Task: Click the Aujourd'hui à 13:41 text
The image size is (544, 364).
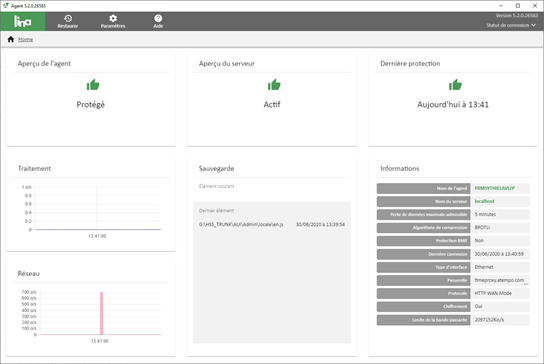Action: tap(453, 104)
